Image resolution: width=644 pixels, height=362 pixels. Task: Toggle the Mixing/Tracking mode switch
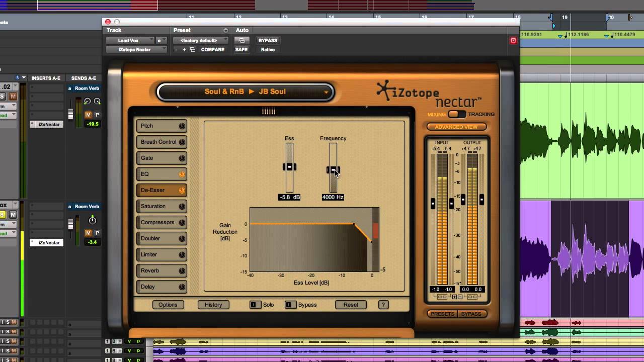[x=457, y=114]
